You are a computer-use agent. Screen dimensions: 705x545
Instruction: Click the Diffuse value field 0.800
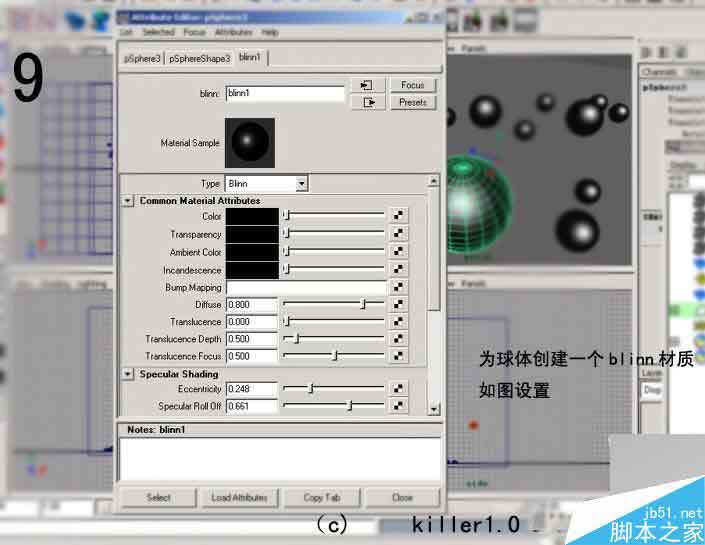point(252,305)
